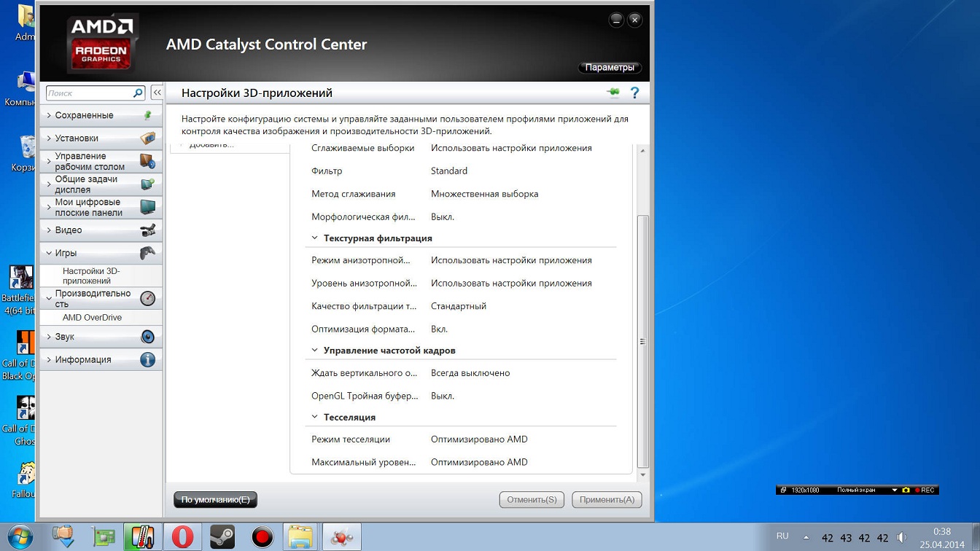Select the Battlefield 4 desktop shortcut

coord(20,290)
